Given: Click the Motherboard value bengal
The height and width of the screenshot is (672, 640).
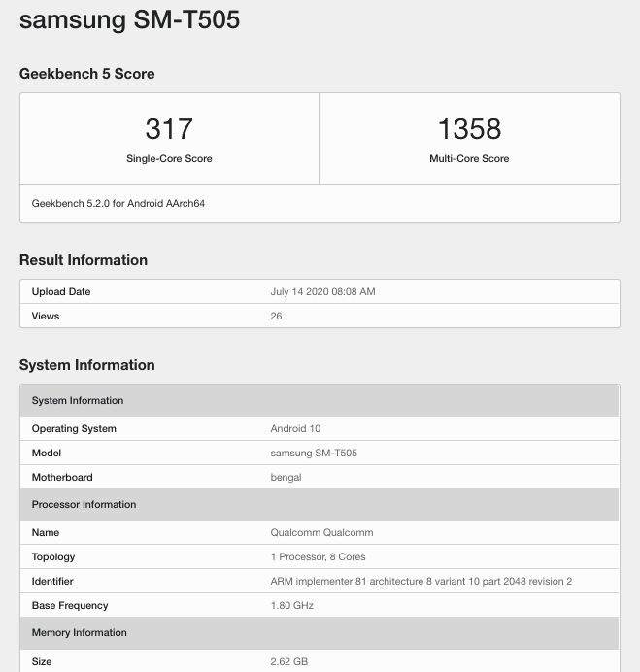Looking at the screenshot, I should (x=286, y=478).
